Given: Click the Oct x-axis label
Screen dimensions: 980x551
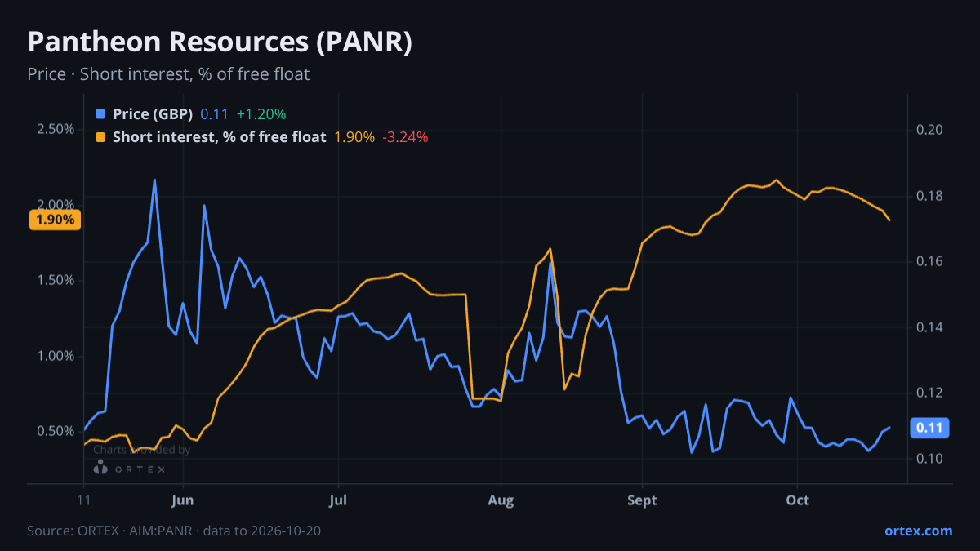Looking at the screenshot, I should pyautogui.click(x=797, y=500).
